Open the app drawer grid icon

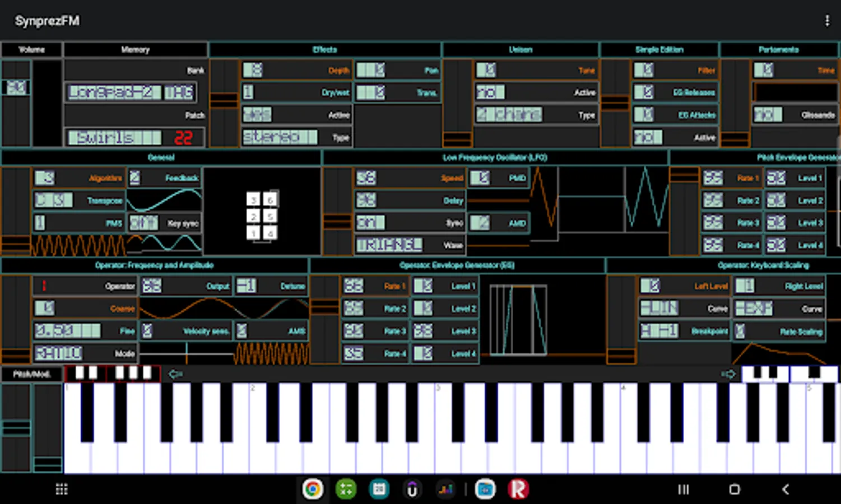coord(62,489)
